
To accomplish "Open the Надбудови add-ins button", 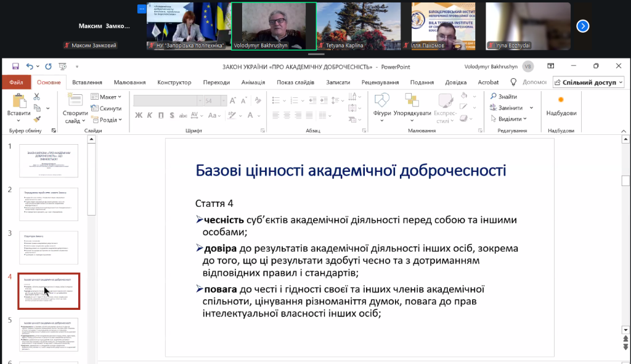I will point(561,106).
